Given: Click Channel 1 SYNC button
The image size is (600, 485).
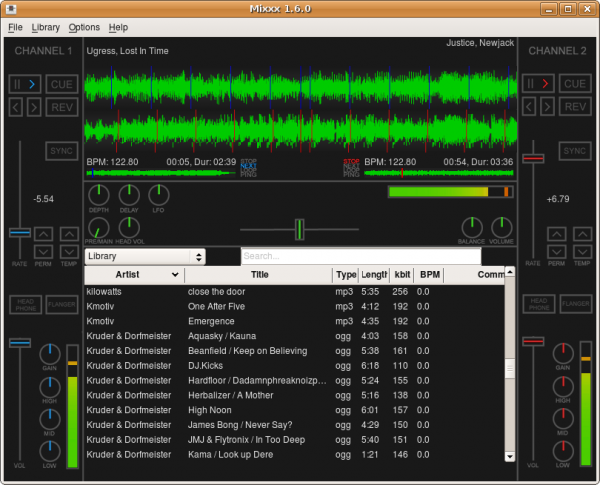Looking at the screenshot, I should pos(61,151).
